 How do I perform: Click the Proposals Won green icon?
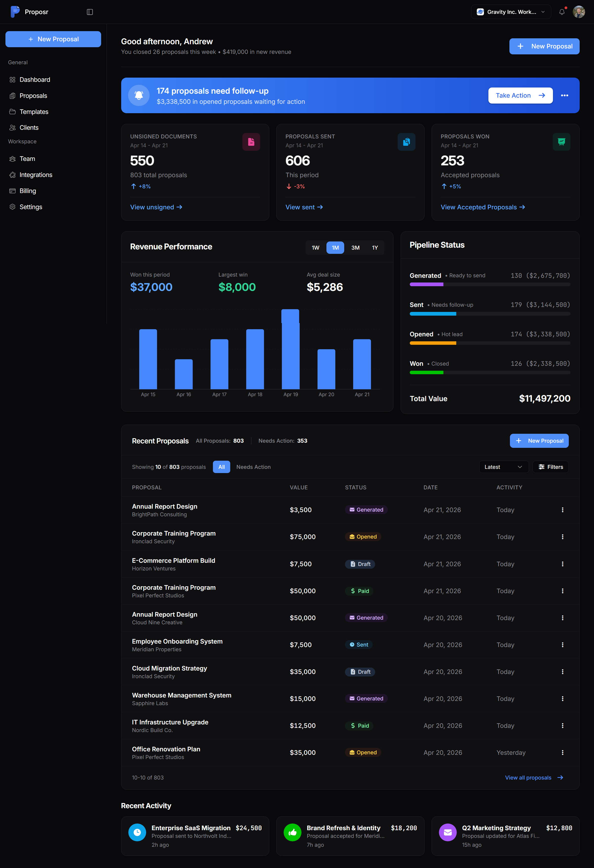[561, 142]
